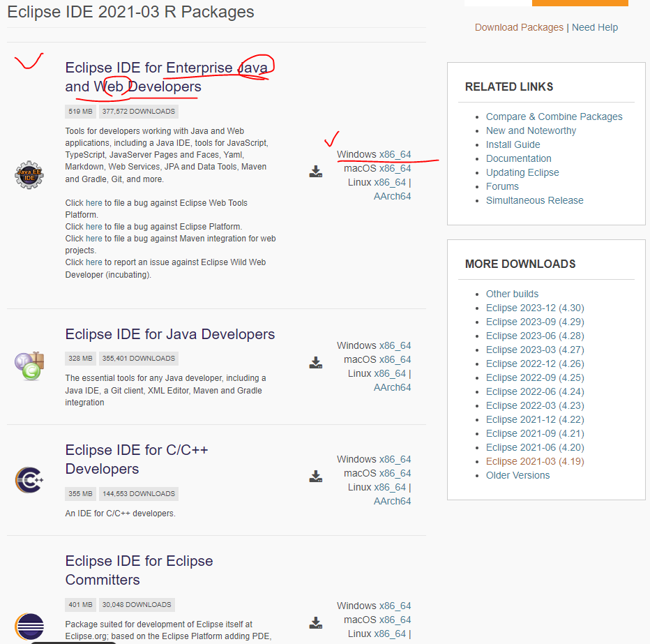Screen dimensions: 650x644
Task: Click the 144,553 DOWNLOADS badge
Action: point(139,494)
